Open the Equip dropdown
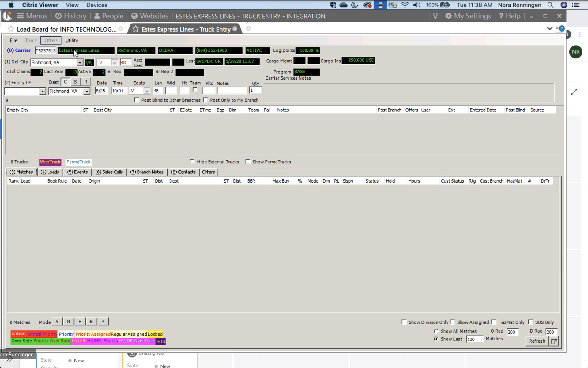 (x=147, y=91)
